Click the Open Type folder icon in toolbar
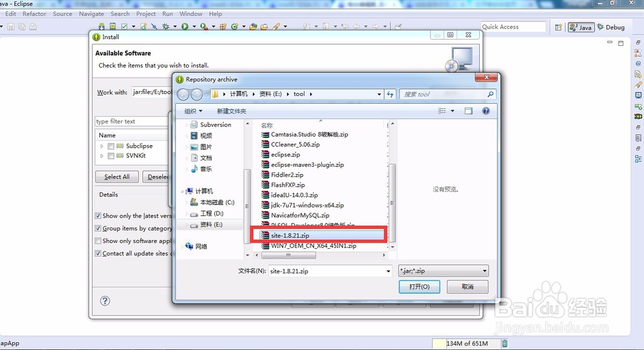644x350 pixels. (x=253, y=26)
